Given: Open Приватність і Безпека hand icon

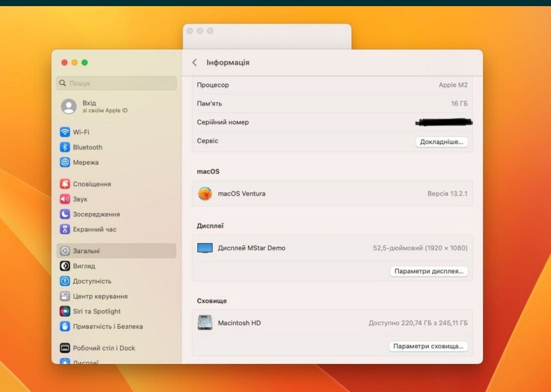Looking at the screenshot, I should pyautogui.click(x=65, y=326).
